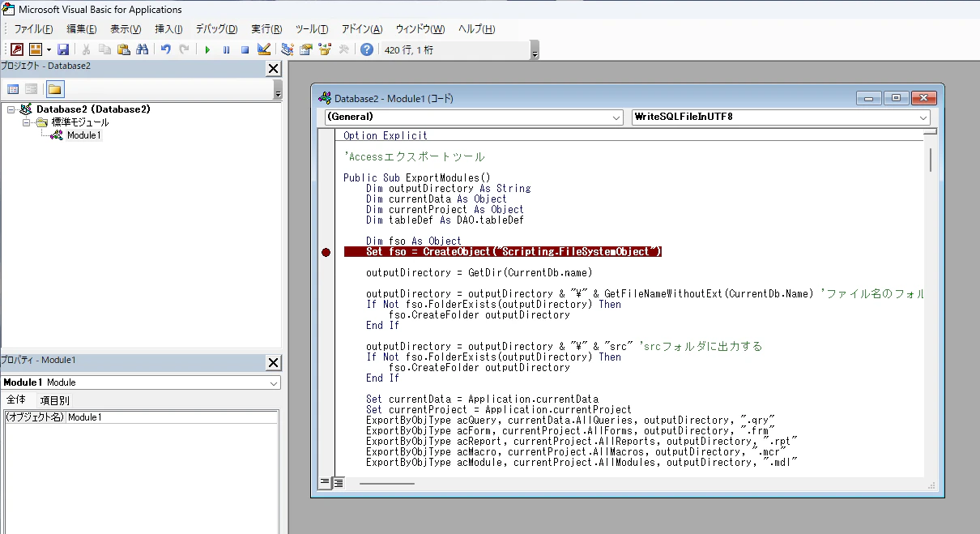Click the Option Explicit line
Image resolution: width=980 pixels, height=534 pixels.
(386, 135)
